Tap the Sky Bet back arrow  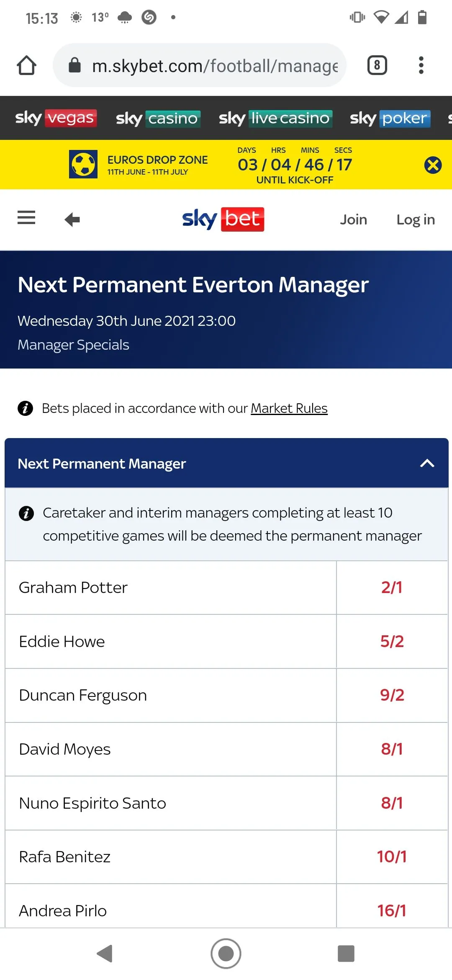pyautogui.click(x=72, y=219)
